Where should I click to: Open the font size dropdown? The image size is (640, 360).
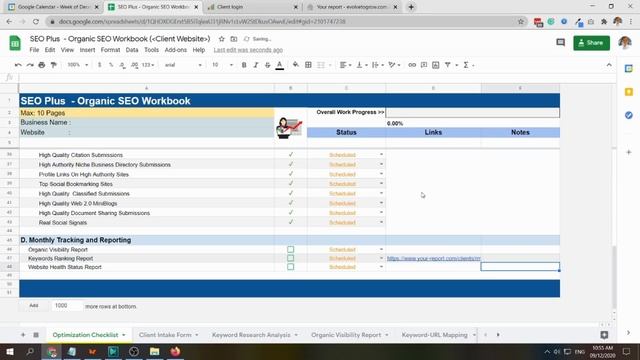[222, 65]
